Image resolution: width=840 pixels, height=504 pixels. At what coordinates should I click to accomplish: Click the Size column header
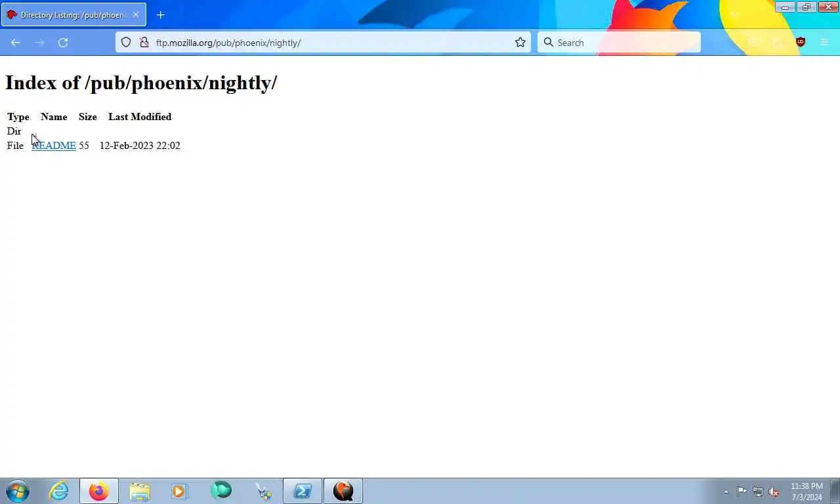coord(88,117)
